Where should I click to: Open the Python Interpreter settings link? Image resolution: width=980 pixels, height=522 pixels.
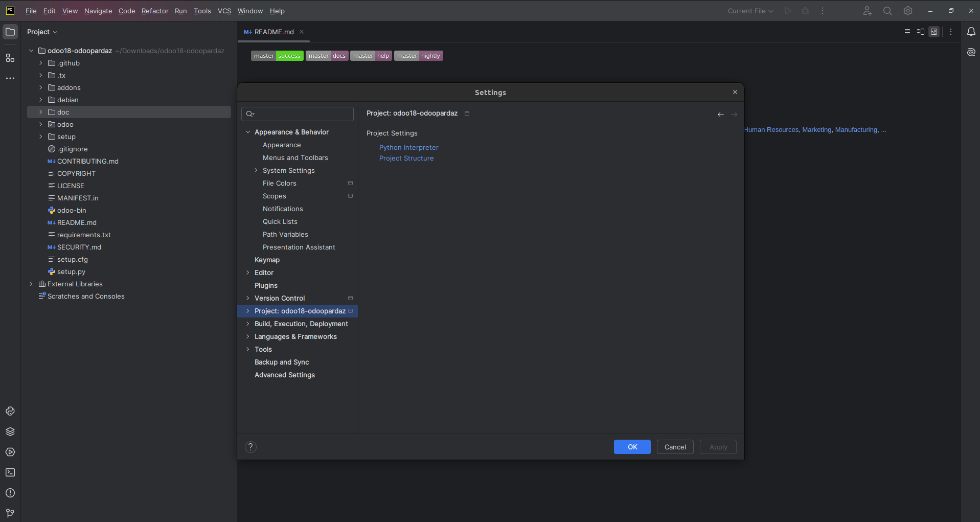(408, 147)
